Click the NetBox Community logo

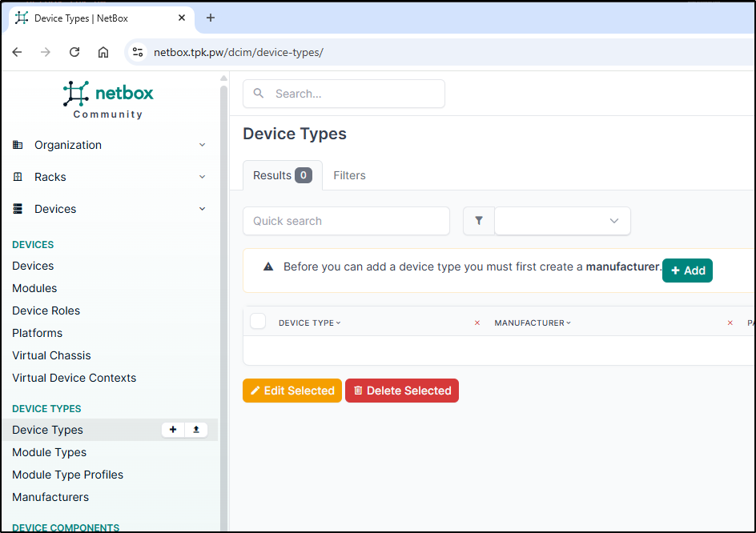(108, 100)
